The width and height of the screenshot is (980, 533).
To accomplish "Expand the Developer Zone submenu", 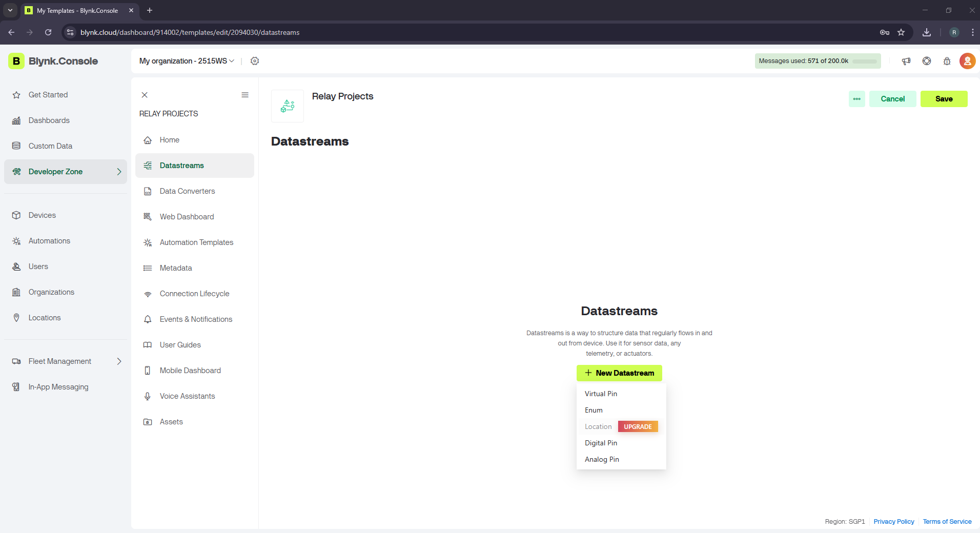I will click(x=119, y=172).
